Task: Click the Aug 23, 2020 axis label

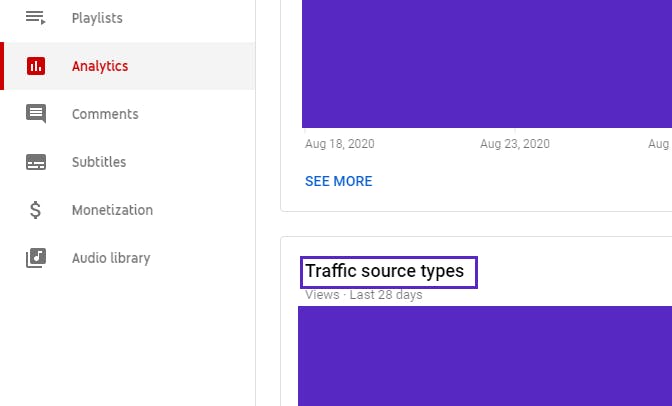Action: click(515, 144)
